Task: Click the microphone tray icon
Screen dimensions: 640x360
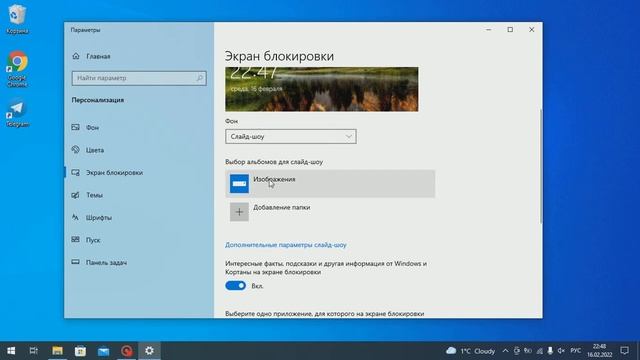Action: [550, 351]
